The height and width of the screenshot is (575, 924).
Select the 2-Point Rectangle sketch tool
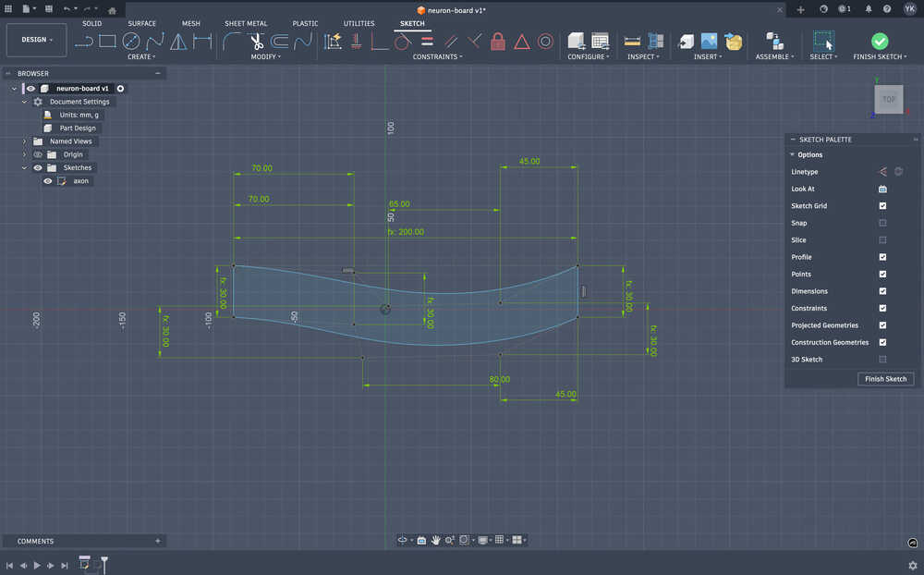coord(107,41)
